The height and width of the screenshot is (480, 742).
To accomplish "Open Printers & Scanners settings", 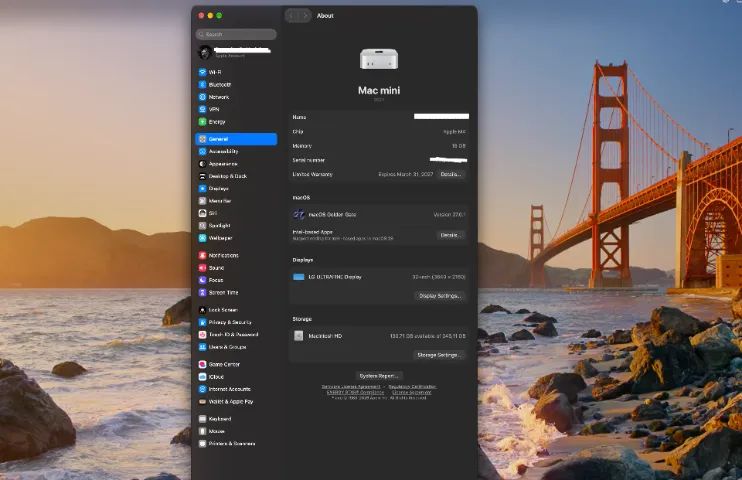I will point(236,444).
